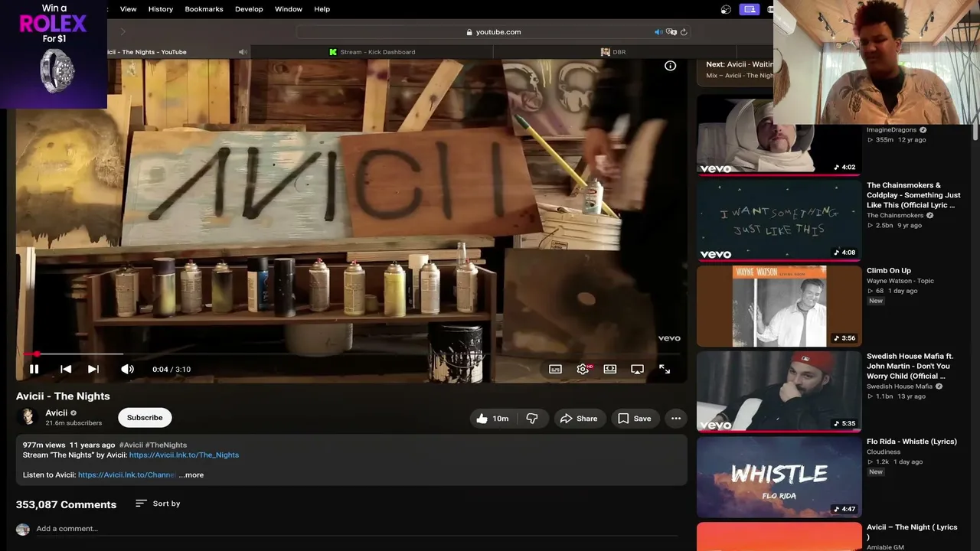Click the translate icon in address bar
This screenshot has height=551, width=980.
671,32
